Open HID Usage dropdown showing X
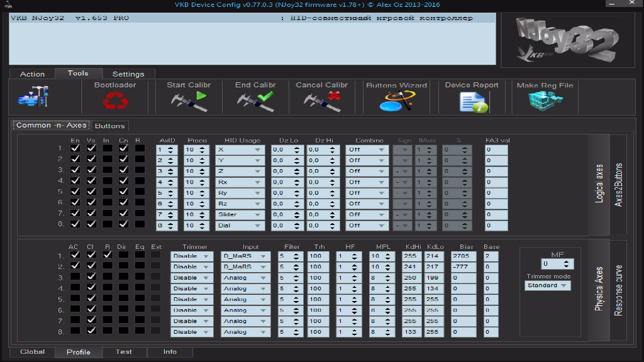 [240, 150]
